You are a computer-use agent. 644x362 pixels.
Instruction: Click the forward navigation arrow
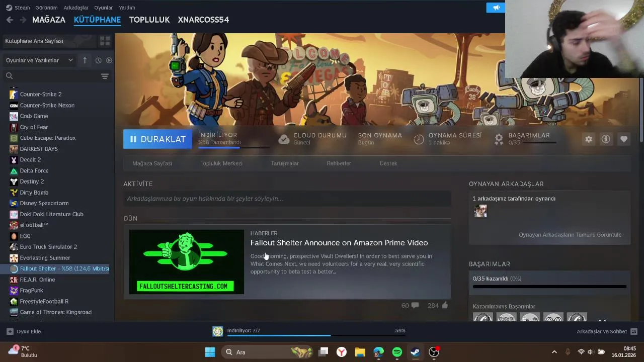(23, 20)
